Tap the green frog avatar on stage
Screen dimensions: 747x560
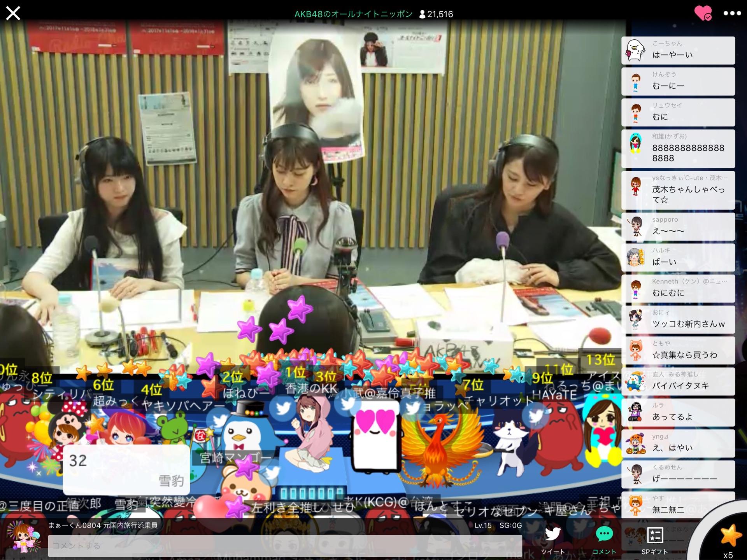[x=174, y=428]
